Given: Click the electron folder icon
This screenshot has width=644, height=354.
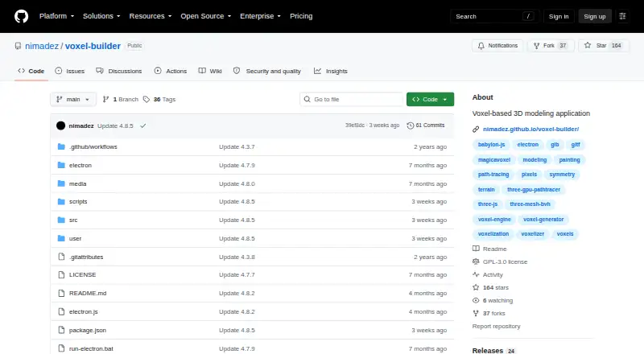Looking at the screenshot, I should [x=61, y=165].
